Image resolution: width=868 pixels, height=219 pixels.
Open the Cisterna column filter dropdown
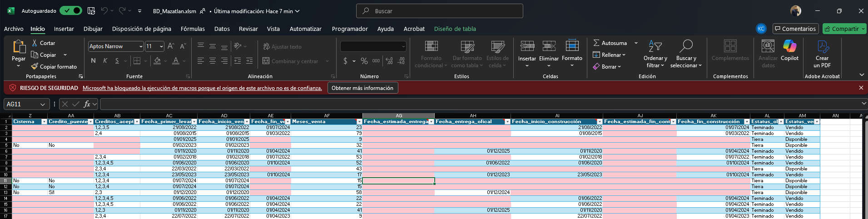pos(44,122)
